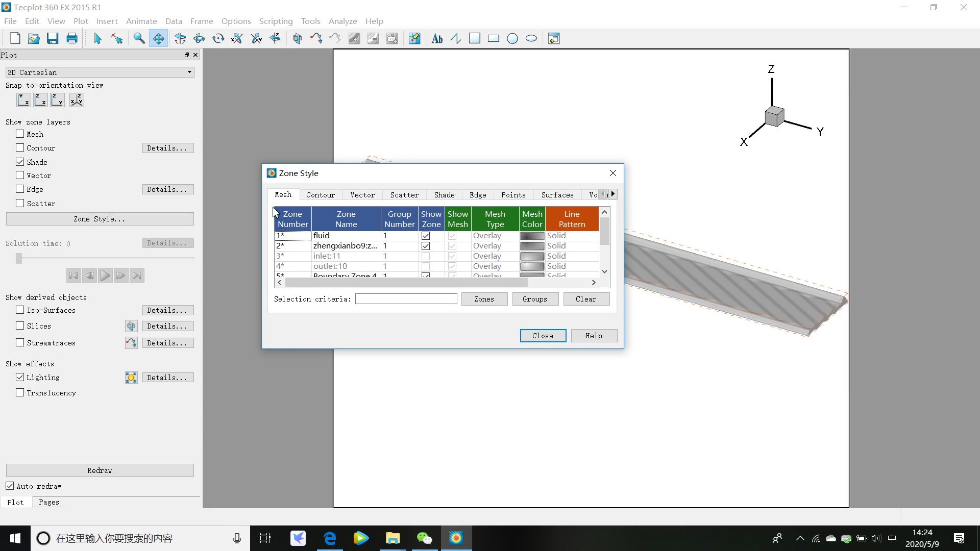Choose the Add Circle tool

click(x=512, y=39)
